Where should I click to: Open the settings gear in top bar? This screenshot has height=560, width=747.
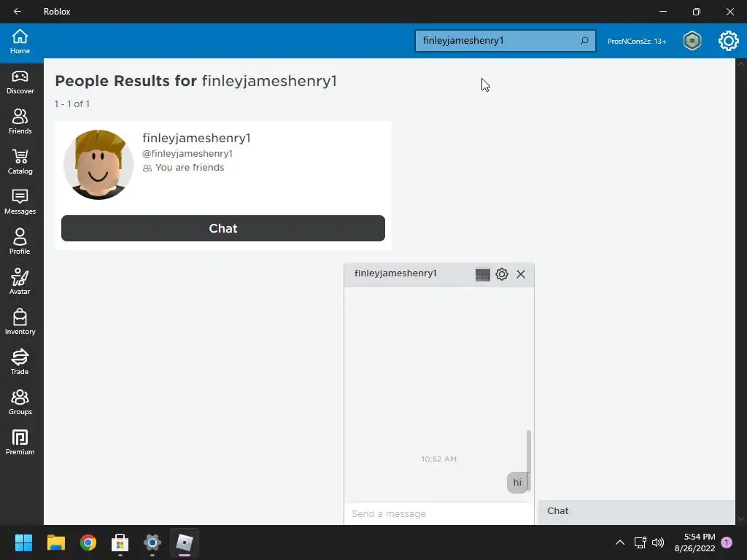[729, 41]
